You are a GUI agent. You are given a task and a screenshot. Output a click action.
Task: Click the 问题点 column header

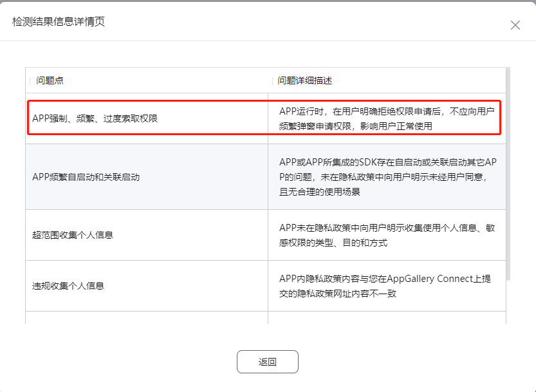tap(50, 80)
